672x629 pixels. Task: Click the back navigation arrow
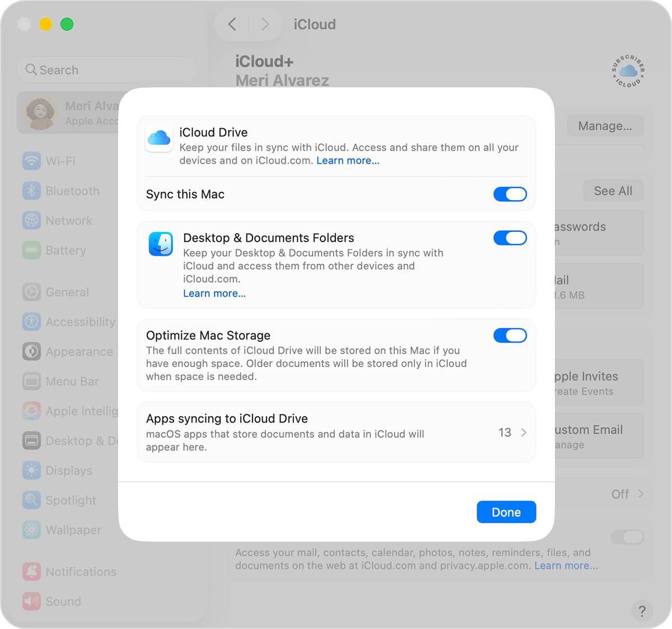(232, 24)
